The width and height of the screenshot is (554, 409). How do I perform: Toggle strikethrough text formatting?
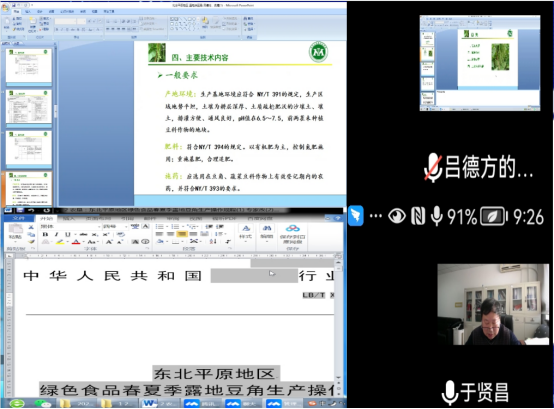pos(83,235)
